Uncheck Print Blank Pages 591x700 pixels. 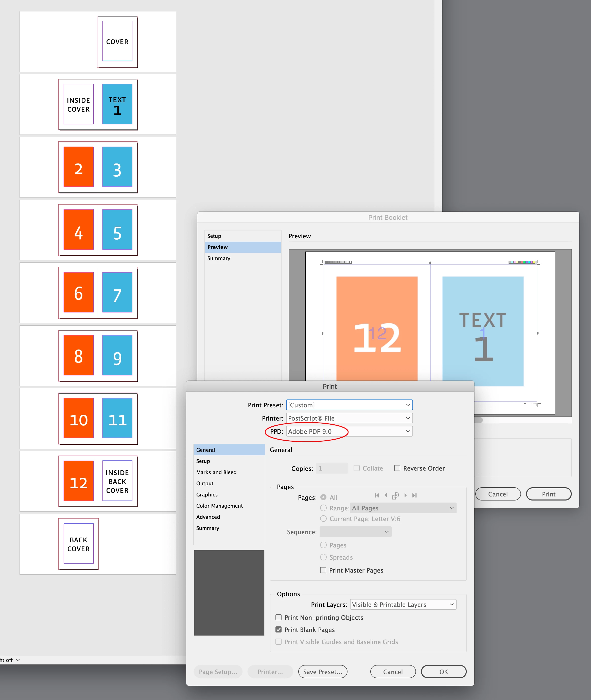point(279,629)
